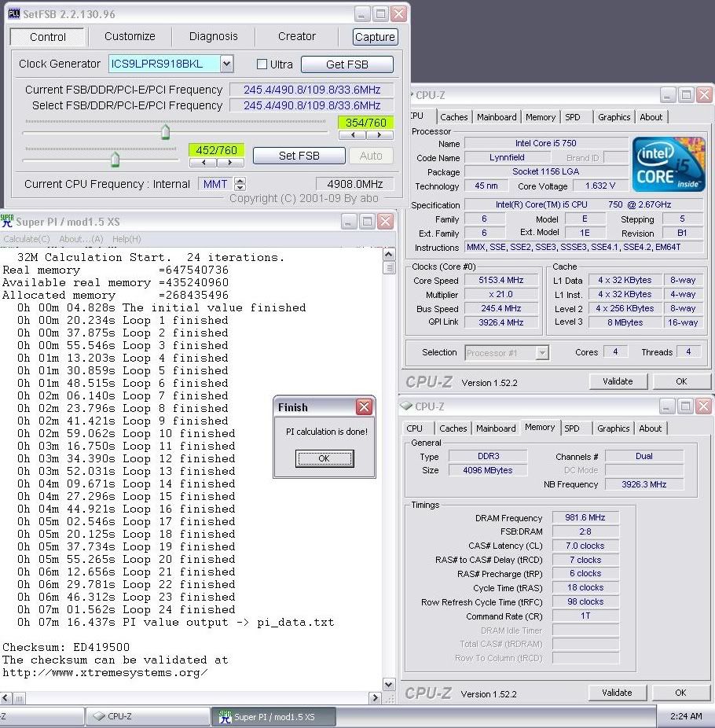The width and height of the screenshot is (715, 728).
Task: Nudge upper SetFSB slider right with arrow
Action: 379,135
